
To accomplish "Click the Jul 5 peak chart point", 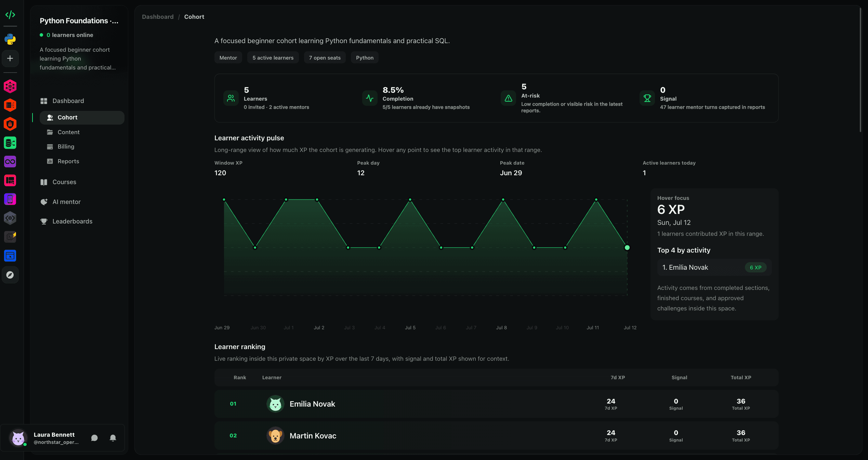I will click(x=410, y=200).
